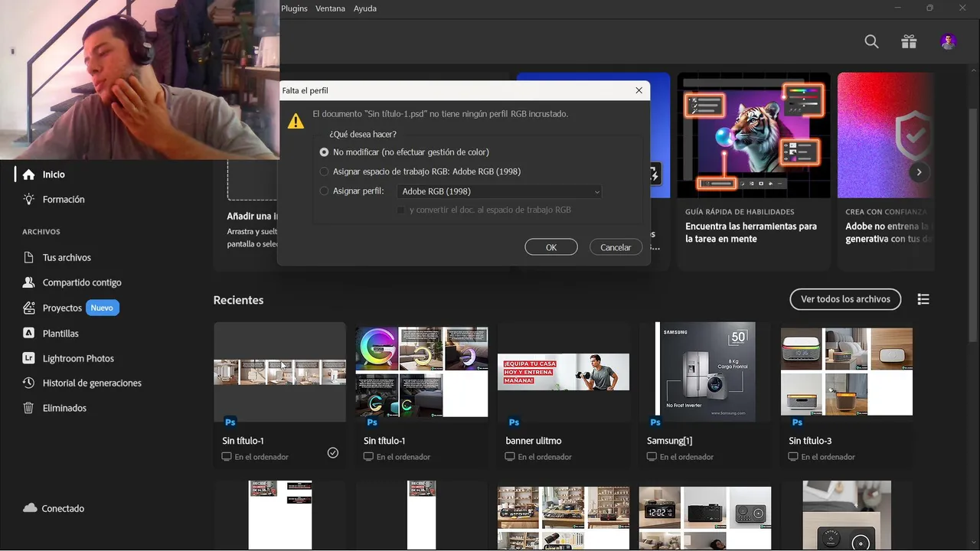
Task: Click the Plantillas icon in sidebar
Action: coord(29,333)
